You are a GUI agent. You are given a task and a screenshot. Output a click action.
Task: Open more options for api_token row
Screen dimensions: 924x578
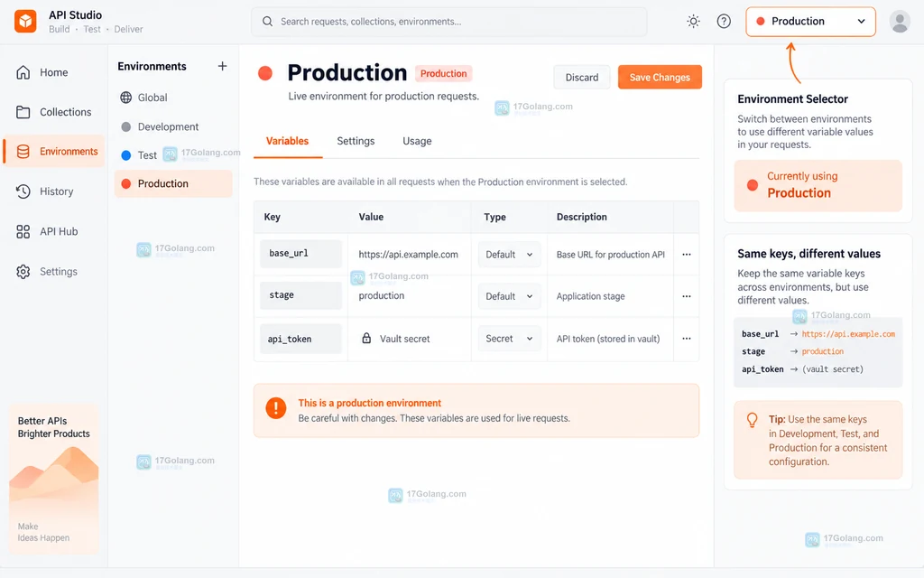(x=687, y=339)
